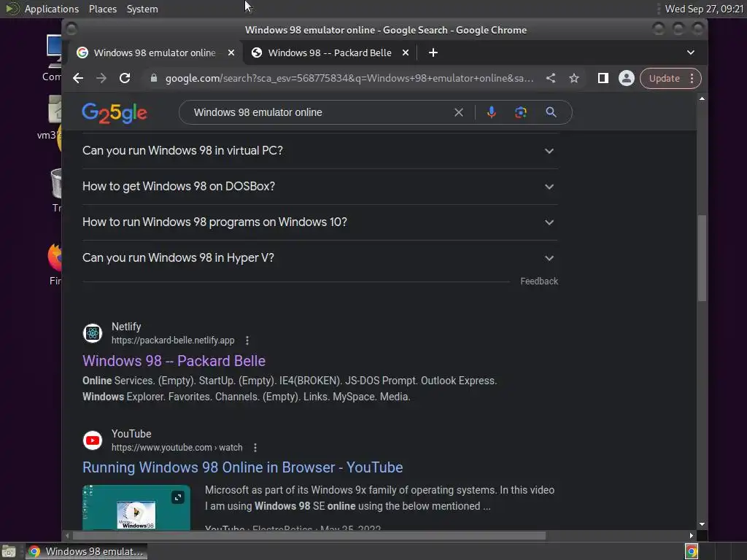Search by image with the Lens icon
The image size is (747, 560).
click(x=521, y=112)
